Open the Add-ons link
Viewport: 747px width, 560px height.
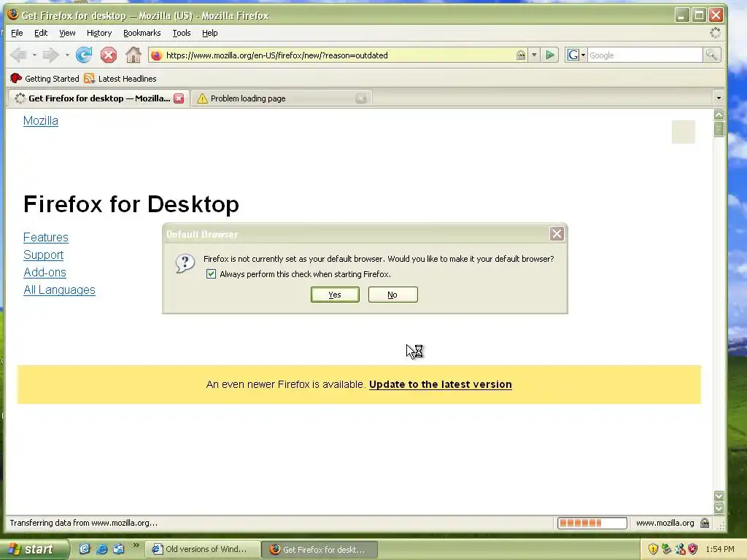coord(44,273)
